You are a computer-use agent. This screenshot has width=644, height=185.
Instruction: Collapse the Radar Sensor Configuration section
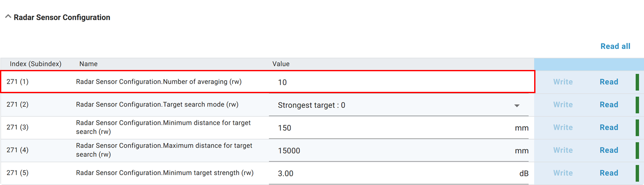8,17
